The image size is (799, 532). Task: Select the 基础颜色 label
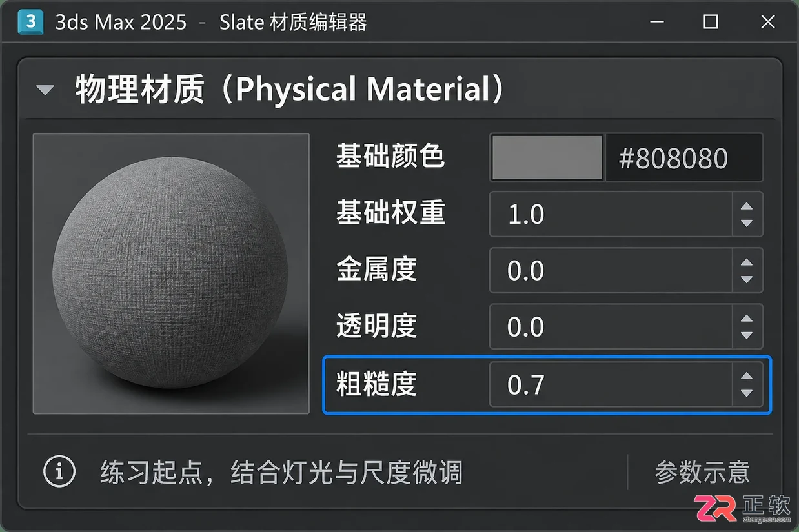pos(390,157)
